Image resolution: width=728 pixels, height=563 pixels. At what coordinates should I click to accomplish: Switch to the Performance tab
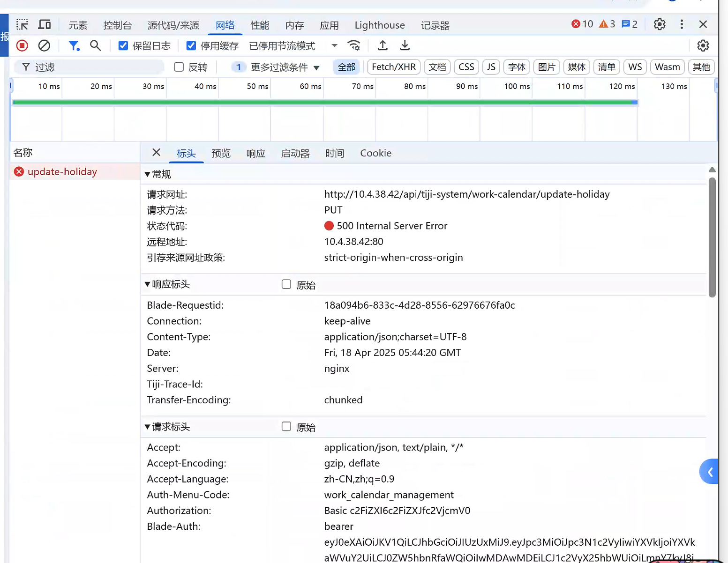[260, 25]
